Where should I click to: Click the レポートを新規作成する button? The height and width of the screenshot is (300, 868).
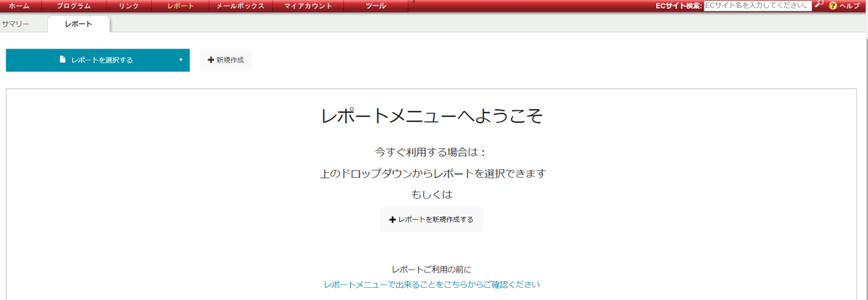[431, 219]
